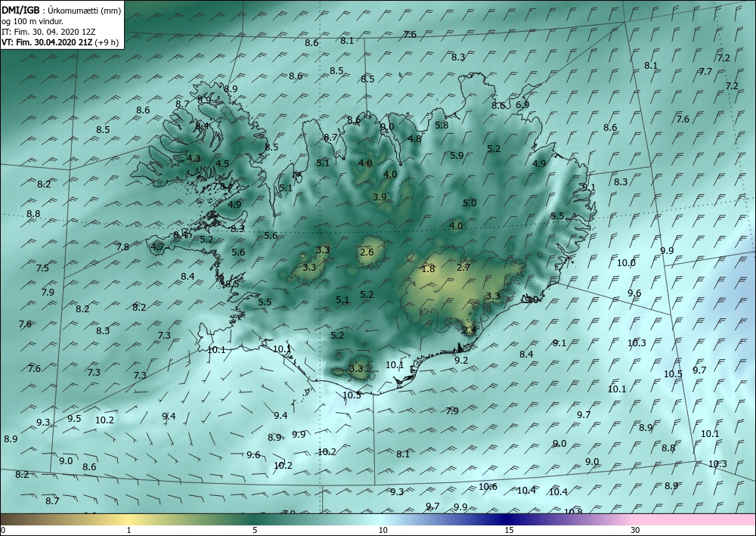756x536 pixels.
Task: Select the 7.5 value off the west coast
Action: pyautogui.click(x=42, y=268)
